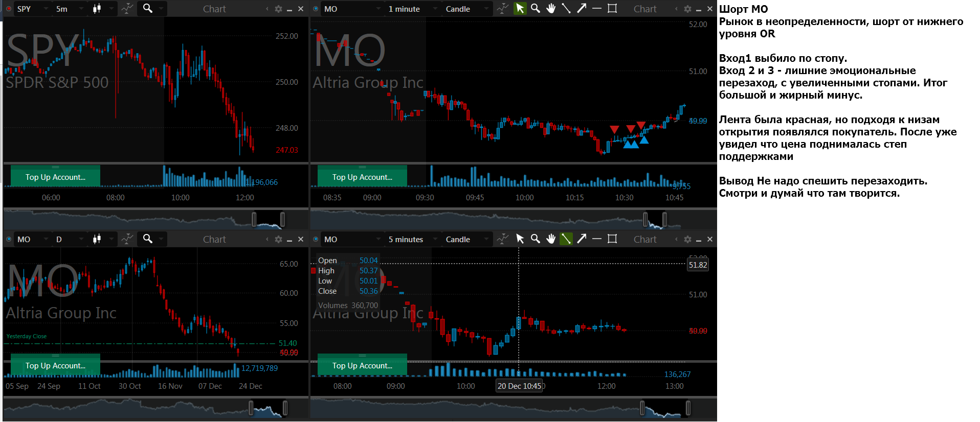Viewport: 980px width, 422px height.
Task: Select the arrow drawing tool in MO 1 minute chart
Action: pyautogui.click(x=582, y=9)
